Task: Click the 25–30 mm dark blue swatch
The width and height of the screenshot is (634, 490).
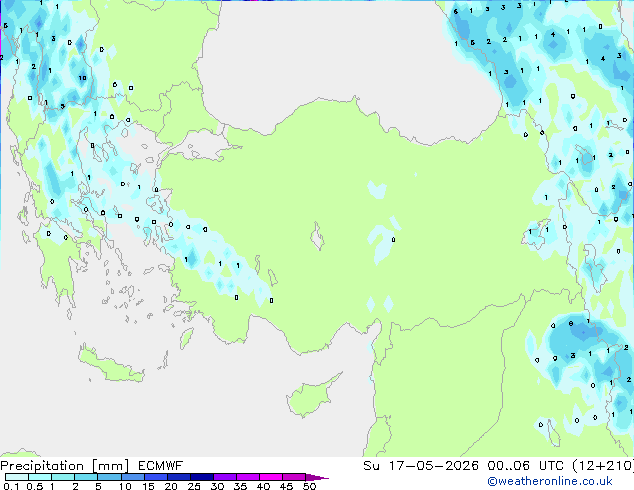Action: (x=202, y=477)
